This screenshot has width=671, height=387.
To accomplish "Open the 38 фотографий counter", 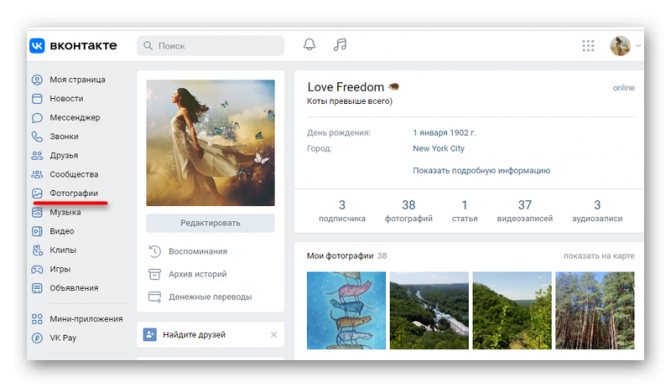I will coord(409,211).
